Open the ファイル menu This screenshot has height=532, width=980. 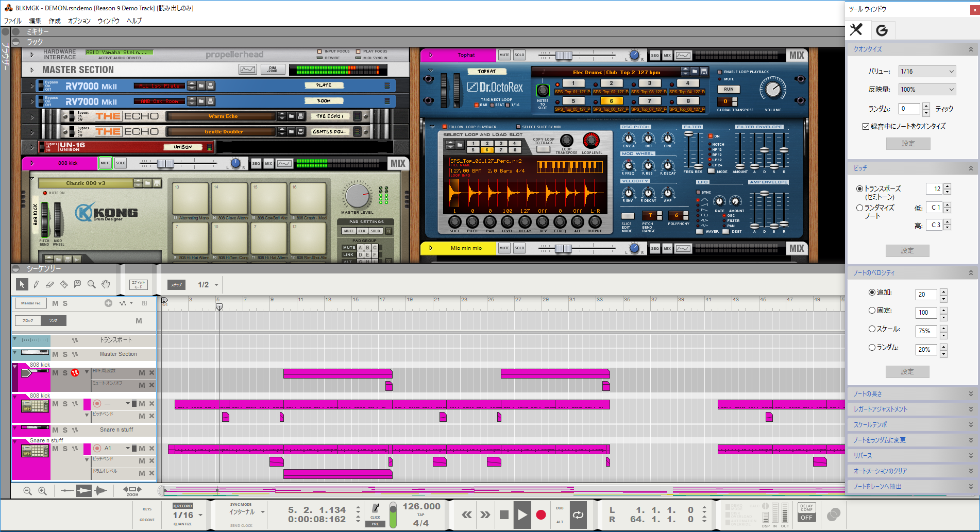[x=12, y=21]
